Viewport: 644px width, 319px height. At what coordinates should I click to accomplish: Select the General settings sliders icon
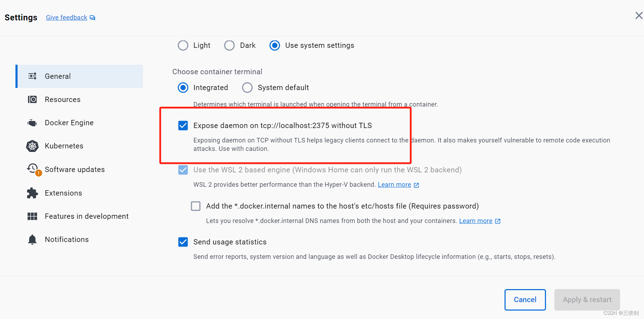32,76
